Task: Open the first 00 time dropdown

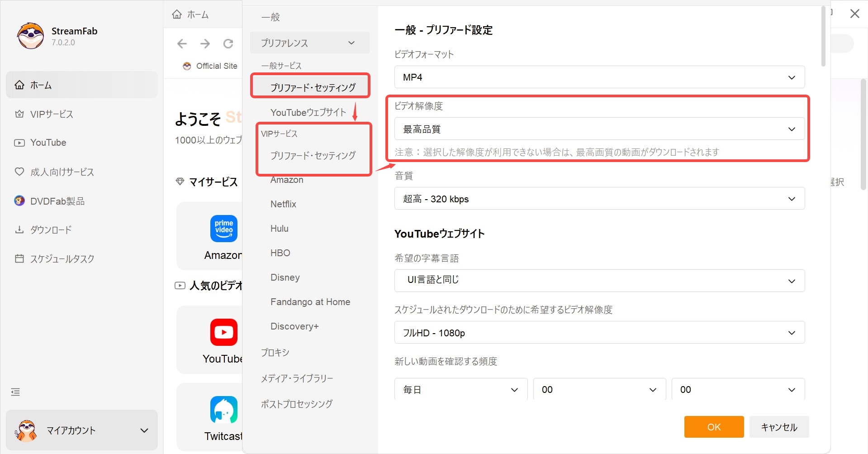Action: pos(599,389)
